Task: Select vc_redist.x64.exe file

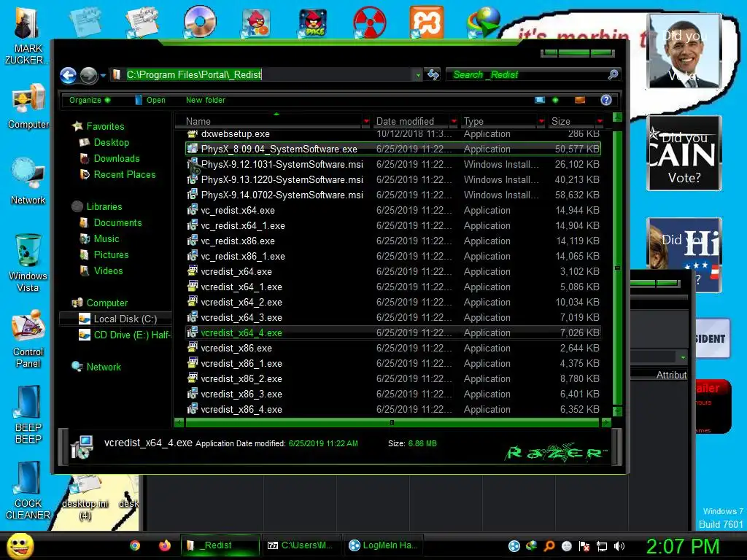Action: tap(393, 210)
